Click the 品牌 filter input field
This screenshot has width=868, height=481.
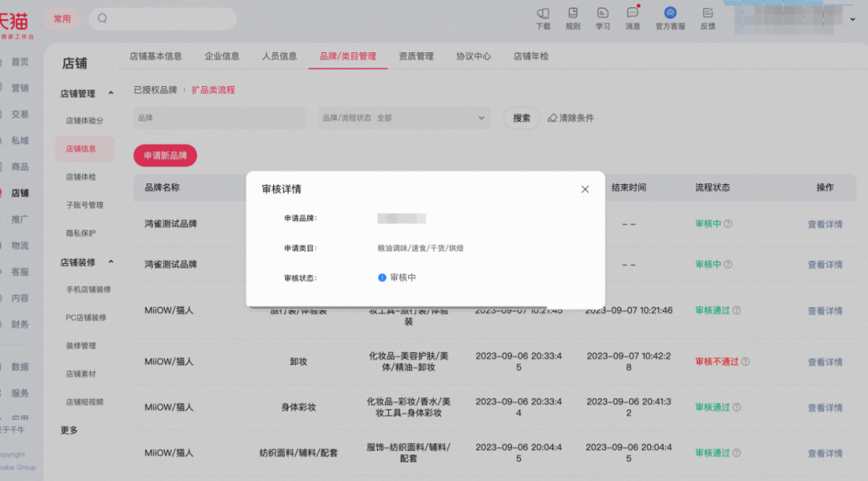pyautogui.click(x=219, y=118)
